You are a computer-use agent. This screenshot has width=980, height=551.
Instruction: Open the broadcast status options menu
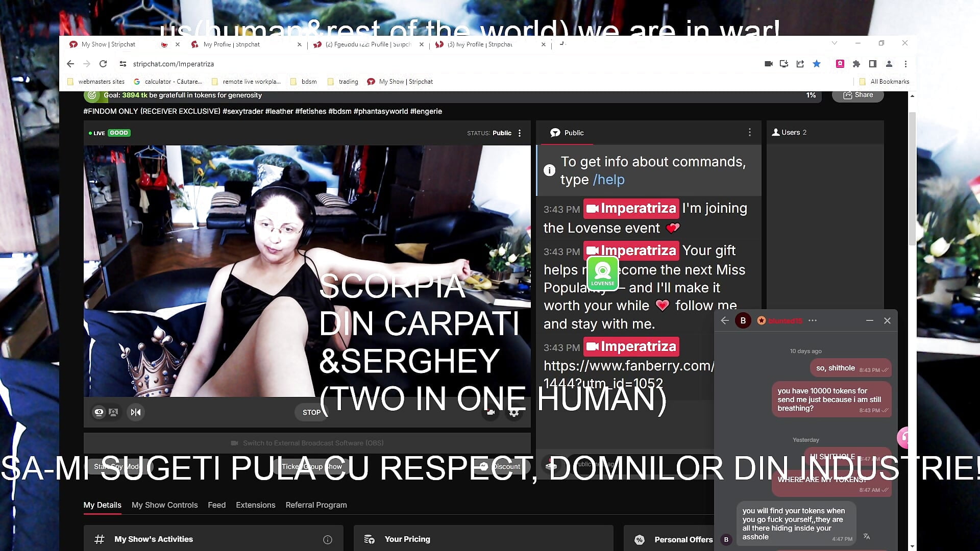(x=520, y=133)
